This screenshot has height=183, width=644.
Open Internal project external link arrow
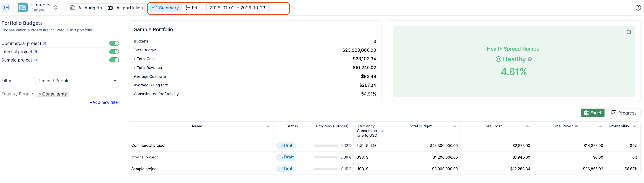tap(36, 52)
